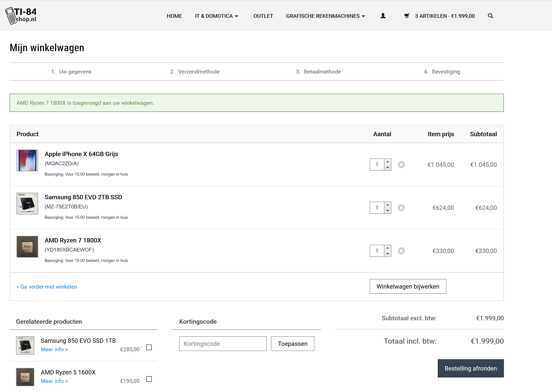
Task: Follow the Ga verder met winkelen link
Action: click(x=47, y=287)
